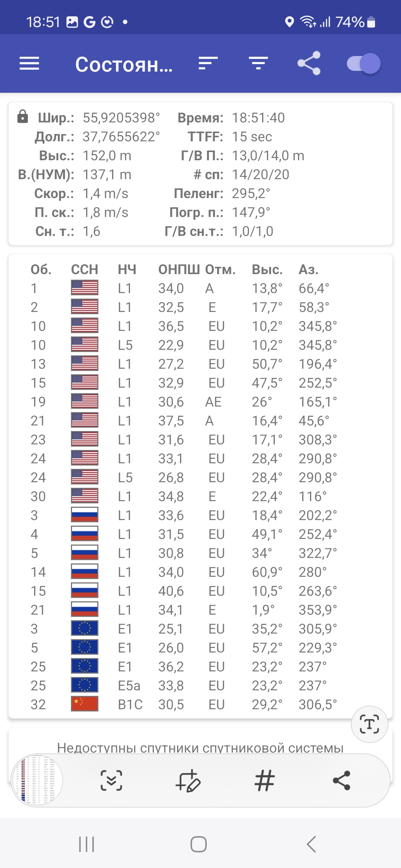Tap the share icon in app bar
Image resolution: width=401 pixels, height=868 pixels.
point(309,63)
